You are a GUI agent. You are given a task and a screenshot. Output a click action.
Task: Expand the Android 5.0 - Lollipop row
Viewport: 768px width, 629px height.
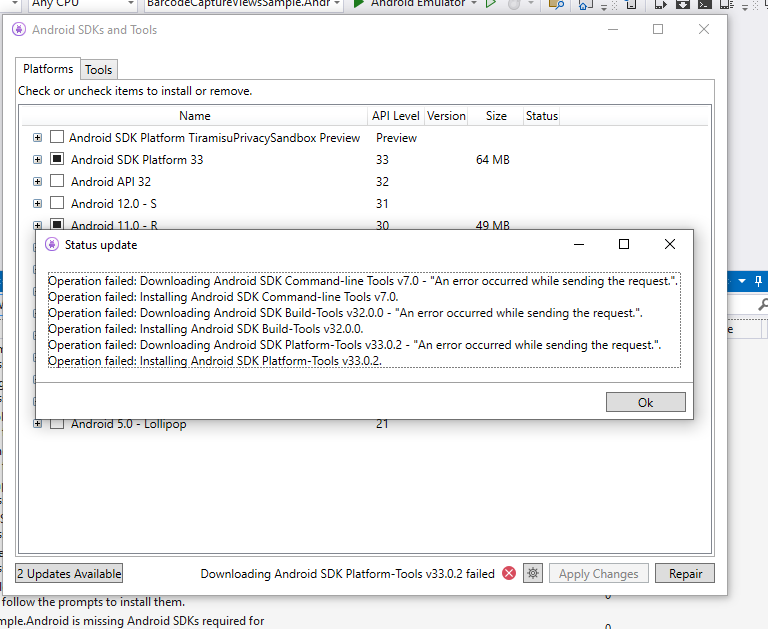pyautogui.click(x=37, y=424)
